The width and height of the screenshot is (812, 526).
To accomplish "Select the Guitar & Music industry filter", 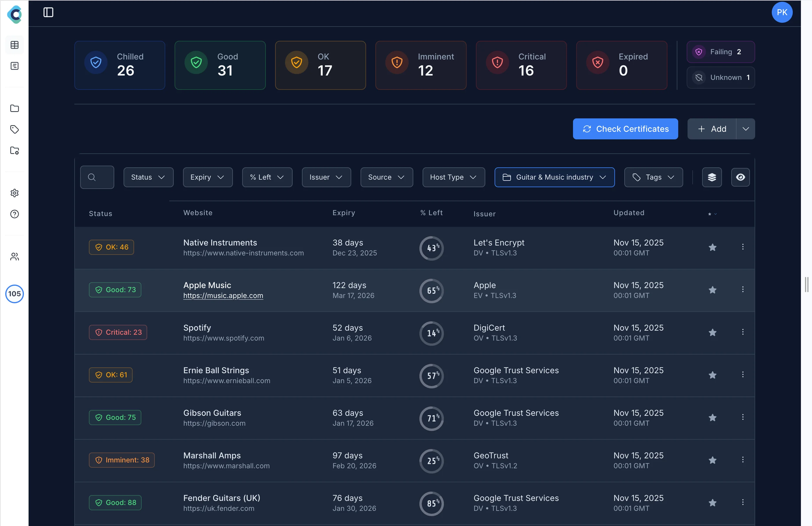I will (554, 177).
